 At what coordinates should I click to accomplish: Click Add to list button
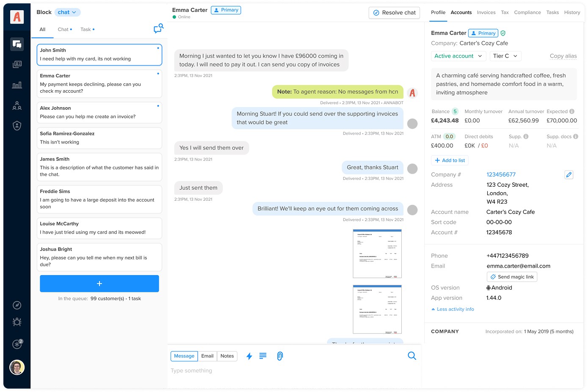coord(450,160)
